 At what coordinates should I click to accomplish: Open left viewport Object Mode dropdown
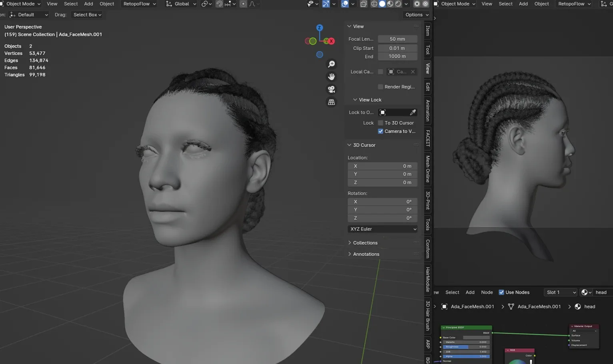coord(21,4)
